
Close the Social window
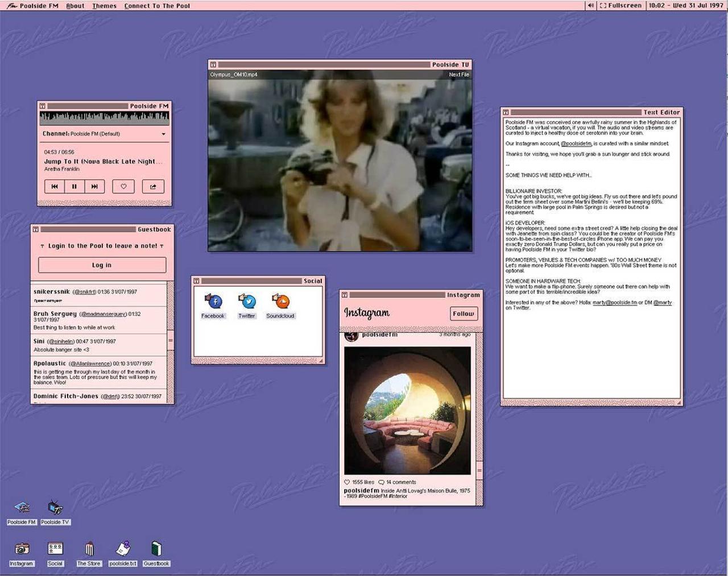click(x=196, y=281)
